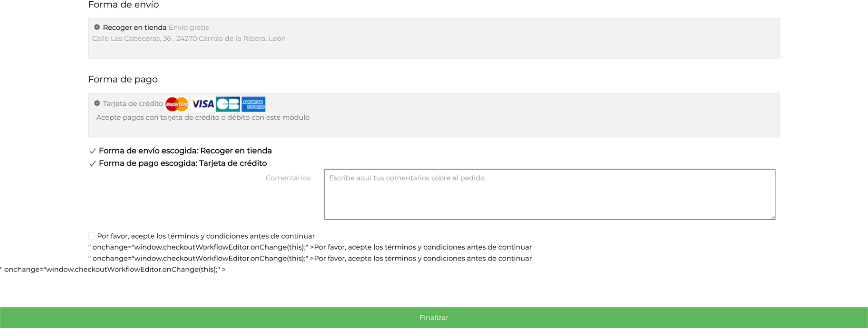Click the 'Envío gratis' text

click(189, 28)
